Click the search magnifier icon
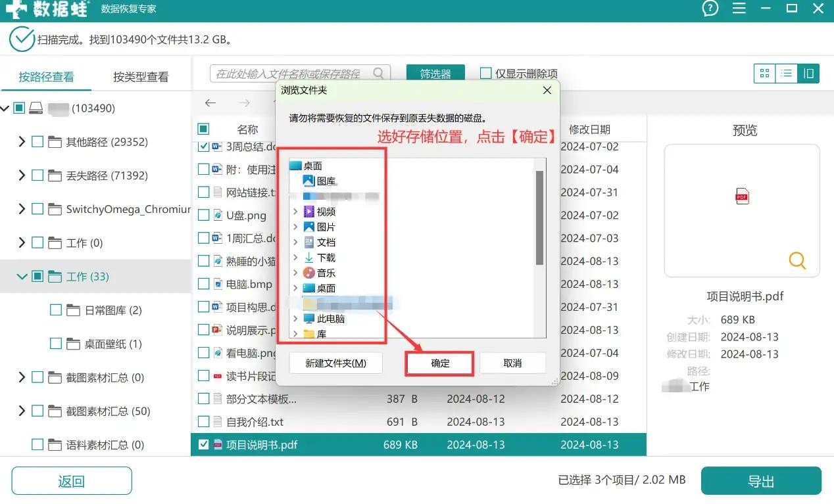Image resolution: width=834 pixels, height=504 pixels. 379,74
